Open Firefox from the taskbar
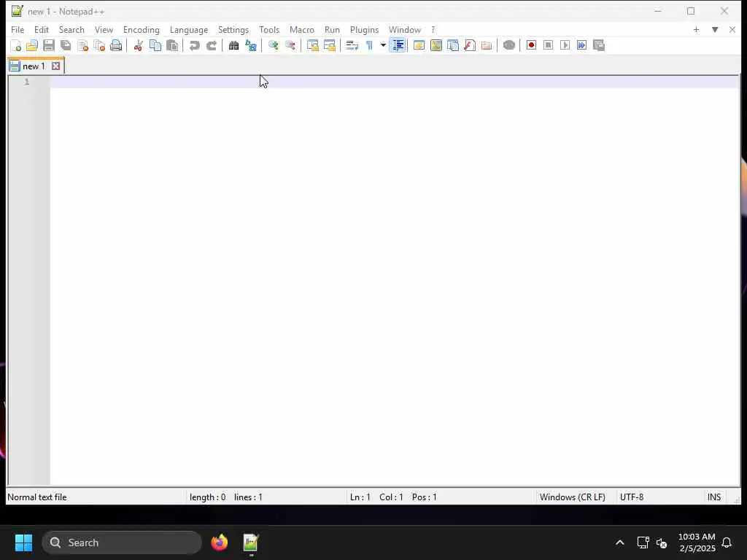The height and width of the screenshot is (560, 747). (220, 542)
